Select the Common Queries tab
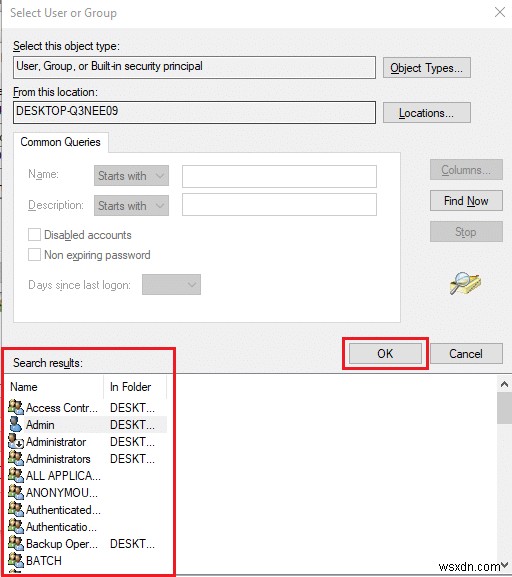 (x=60, y=142)
